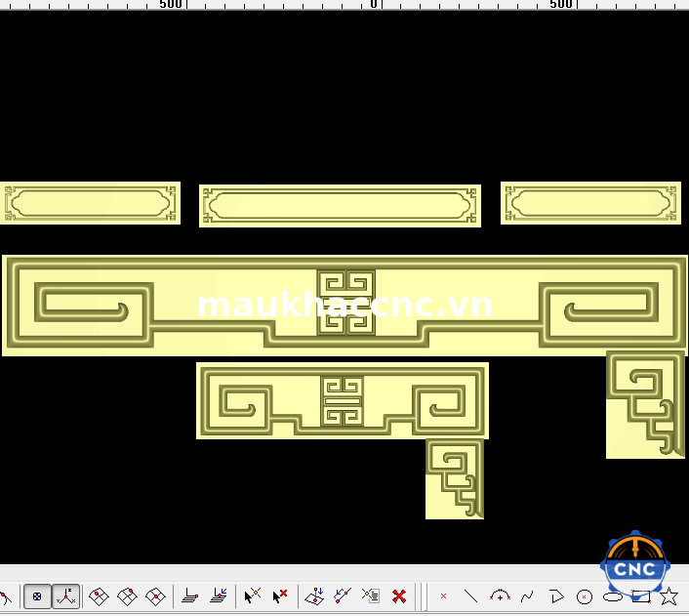Image resolution: width=689 pixels, height=616 pixels.
Task: Select the arrow pointer with snap cross tool
Action: point(252,596)
